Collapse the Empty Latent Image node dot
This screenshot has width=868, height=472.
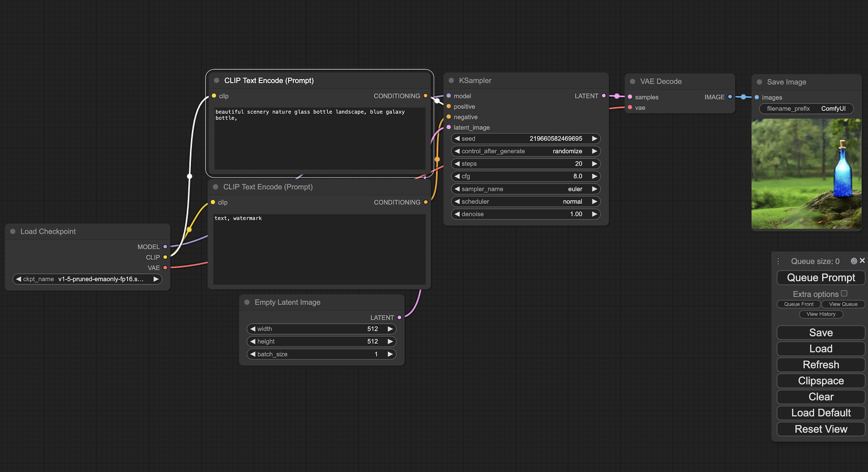pos(247,302)
